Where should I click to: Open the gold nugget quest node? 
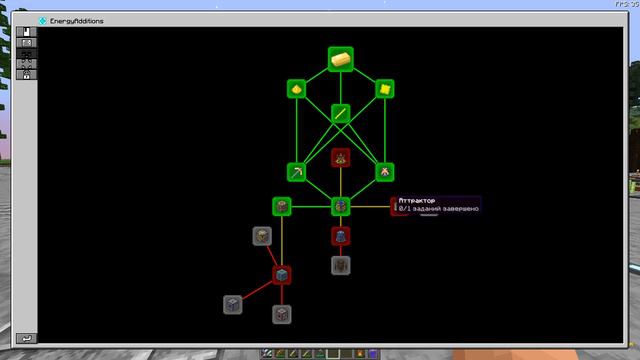click(296, 89)
